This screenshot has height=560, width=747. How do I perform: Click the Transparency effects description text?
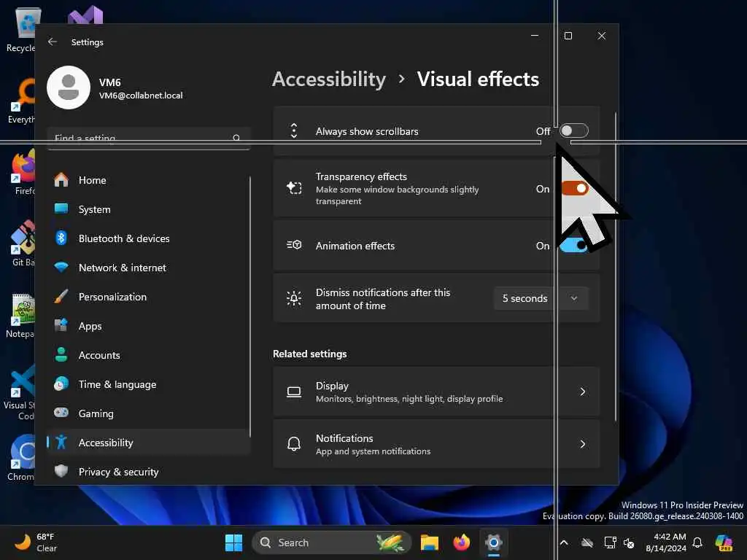pos(397,195)
